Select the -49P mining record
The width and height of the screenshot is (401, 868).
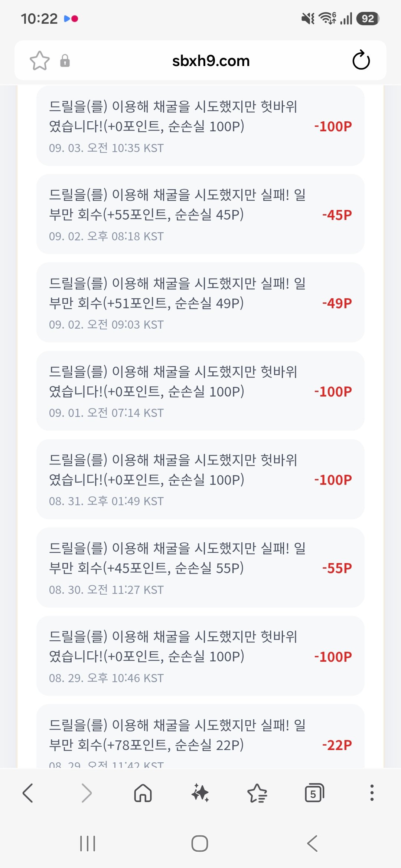[x=200, y=302]
